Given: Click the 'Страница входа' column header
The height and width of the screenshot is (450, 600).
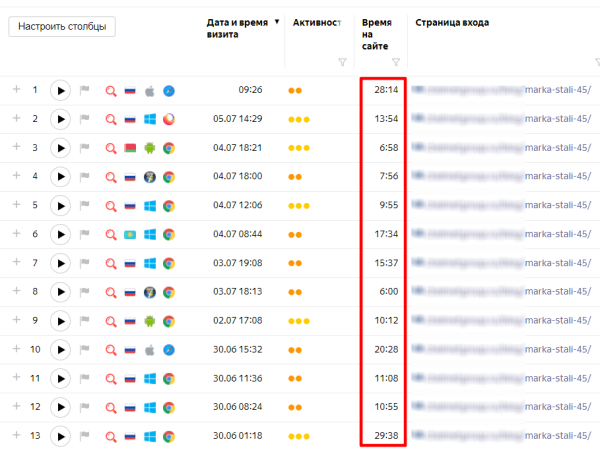Looking at the screenshot, I should pyautogui.click(x=452, y=23).
